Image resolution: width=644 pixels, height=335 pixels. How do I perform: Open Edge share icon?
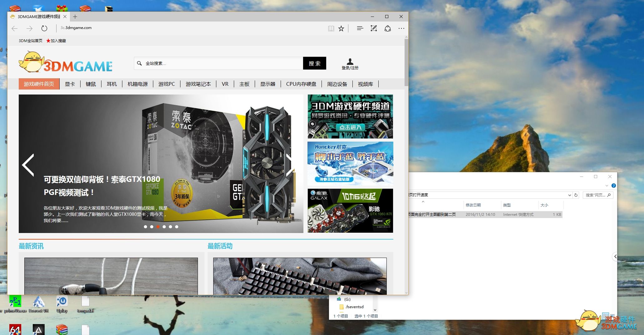[x=388, y=28]
